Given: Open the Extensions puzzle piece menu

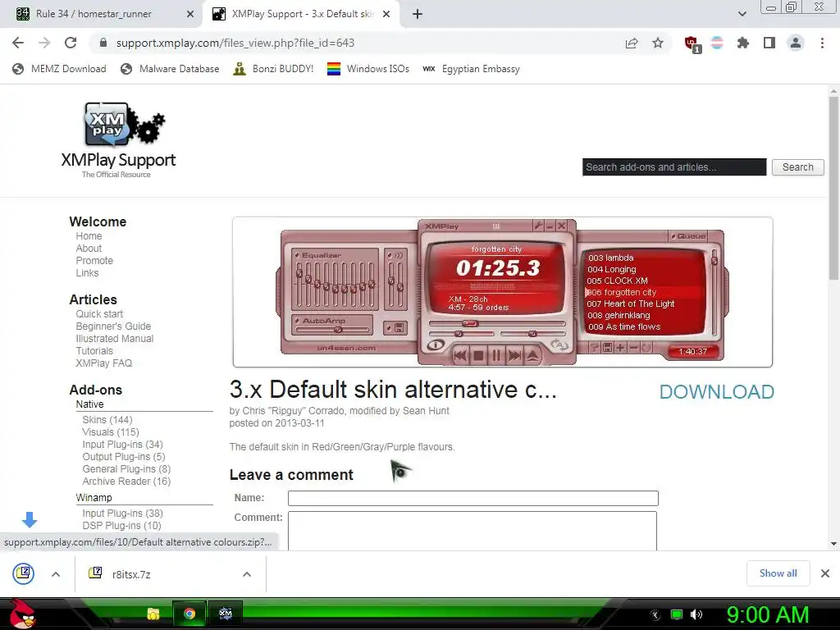Looking at the screenshot, I should pyautogui.click(x=743, y=43).
